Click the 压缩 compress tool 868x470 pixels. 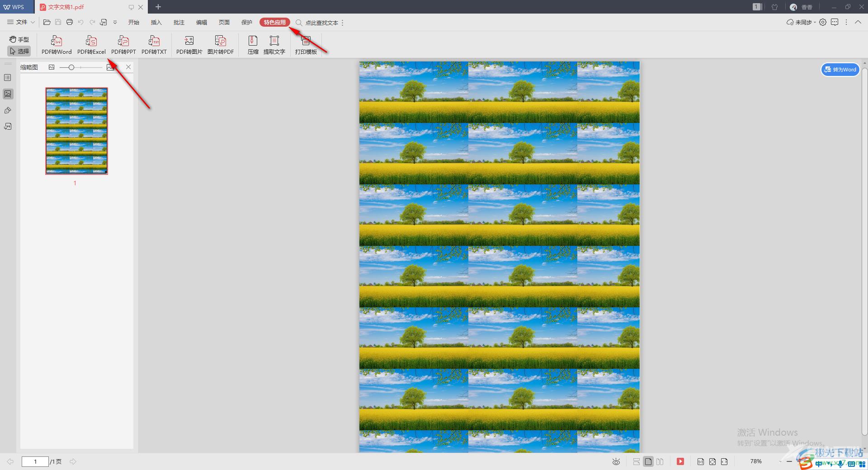(253, 45)
